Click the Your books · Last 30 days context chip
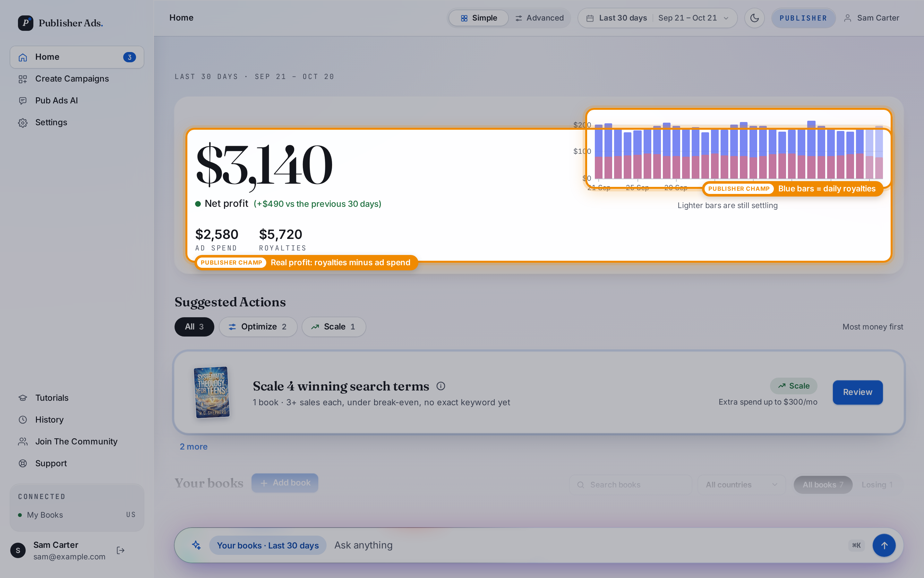This screenshot has height=578, width=924. pyautogui.click(x=268, y=545)
